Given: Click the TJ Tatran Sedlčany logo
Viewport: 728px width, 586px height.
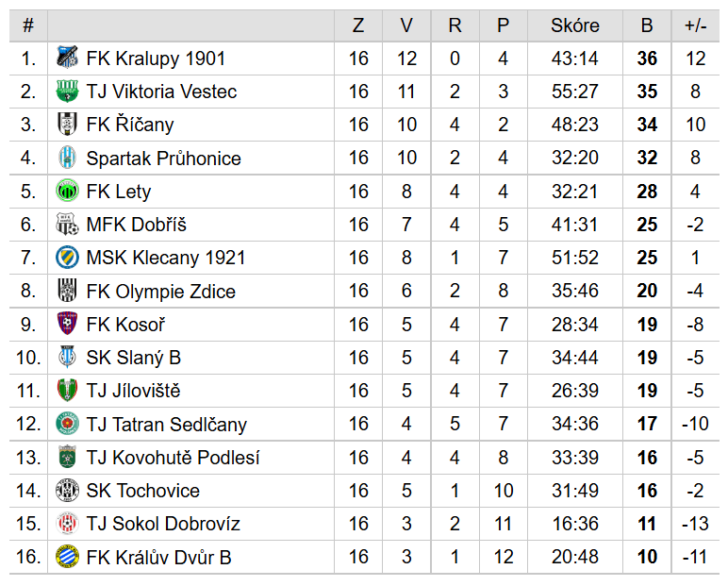Looking at the screenshot, I should pyautogui.click(x=66, y=424).
